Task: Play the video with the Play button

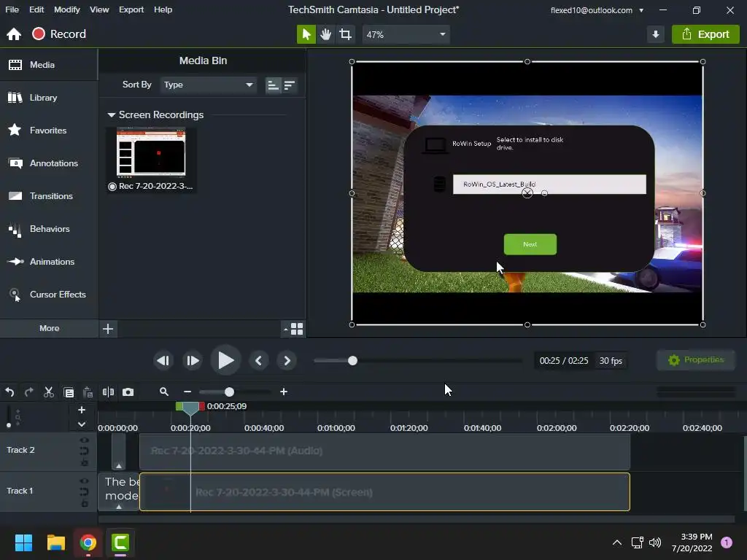Action: (x=225, y=360)
